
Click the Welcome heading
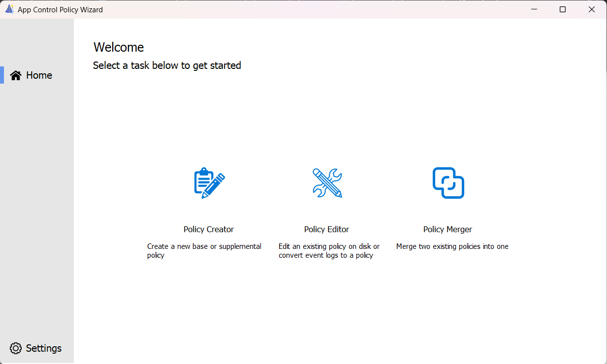(119, 47)
